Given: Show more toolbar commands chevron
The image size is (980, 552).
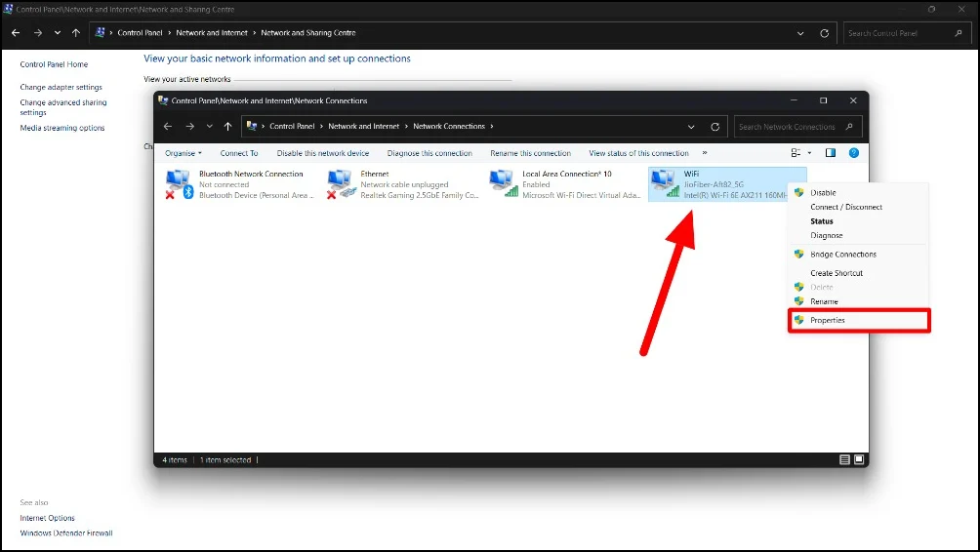Looking at the screenshot, I should pos(705,153).
